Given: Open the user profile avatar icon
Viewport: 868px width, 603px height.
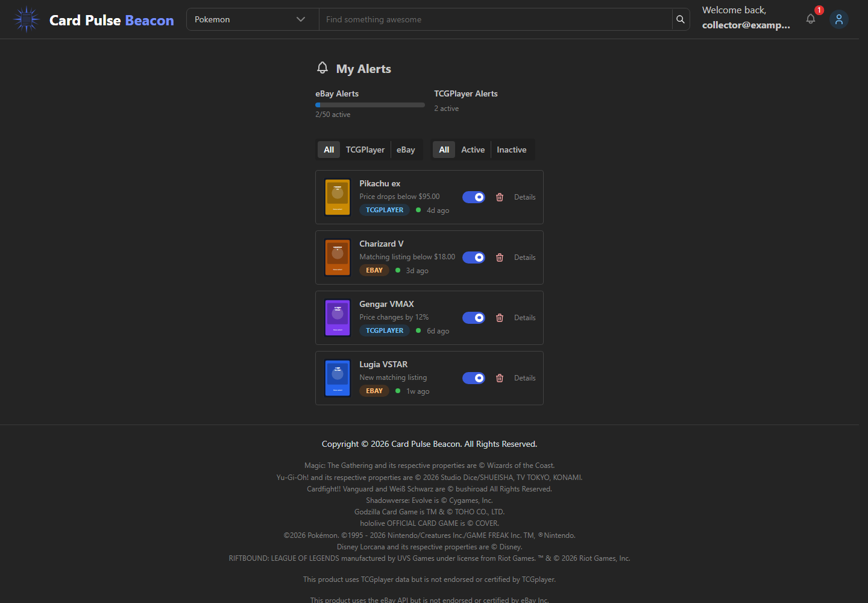Looking at the screenshot, I should point(839,19).
